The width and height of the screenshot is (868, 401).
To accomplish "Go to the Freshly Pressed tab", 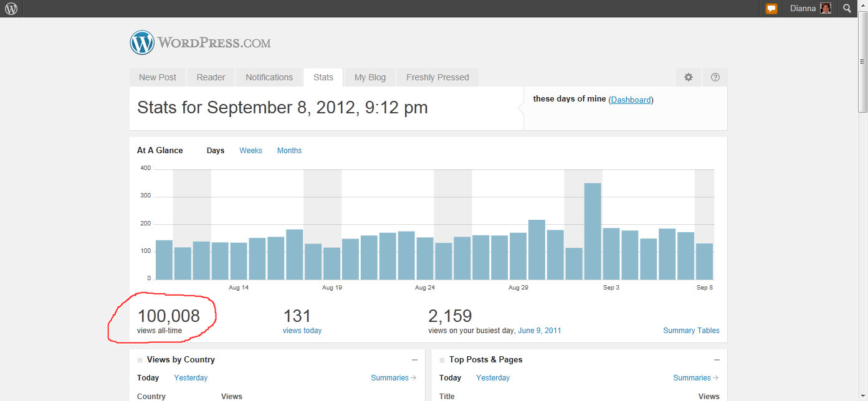I will 437,77.
